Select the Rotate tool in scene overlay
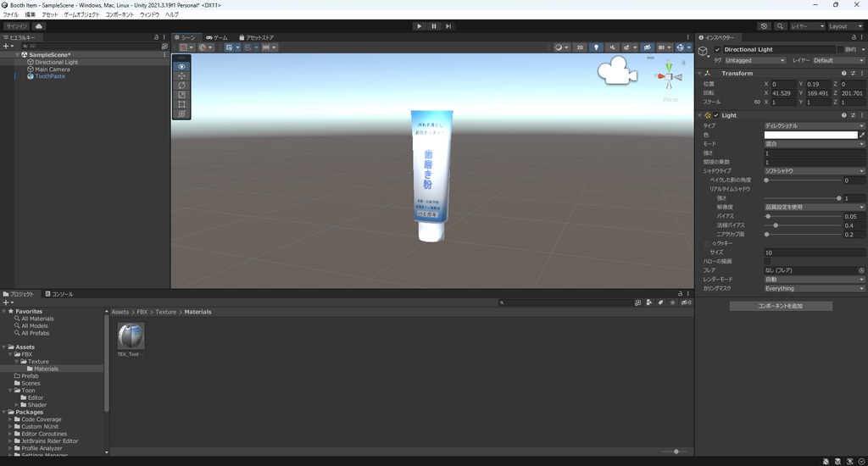Viewport: 868px width, 466px height. [181, 86]
